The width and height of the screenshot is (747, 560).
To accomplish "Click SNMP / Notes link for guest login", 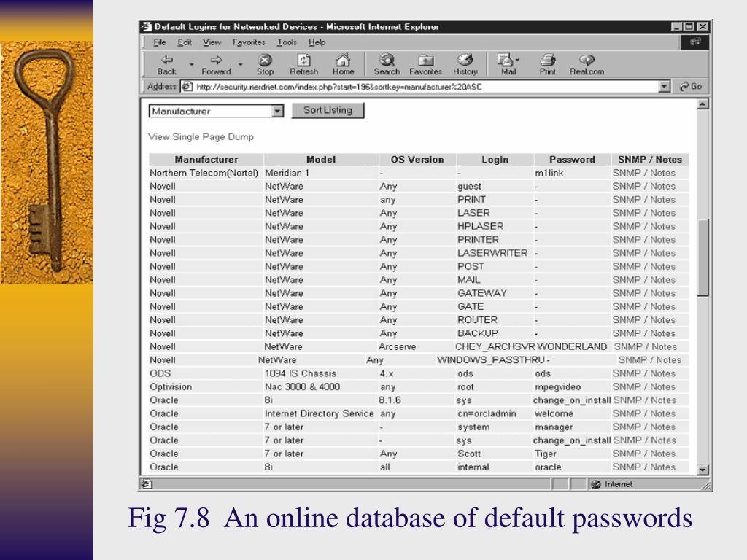I will click(x=643, y=186).
